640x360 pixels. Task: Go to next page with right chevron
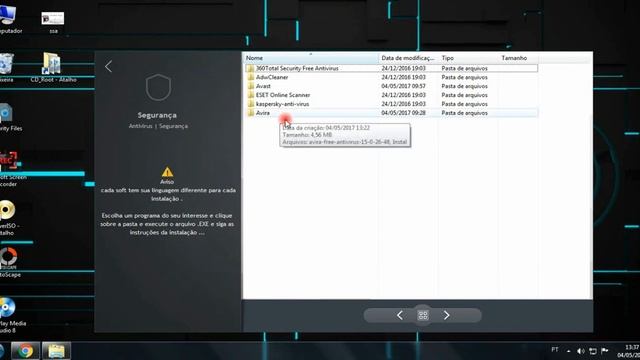447,315
